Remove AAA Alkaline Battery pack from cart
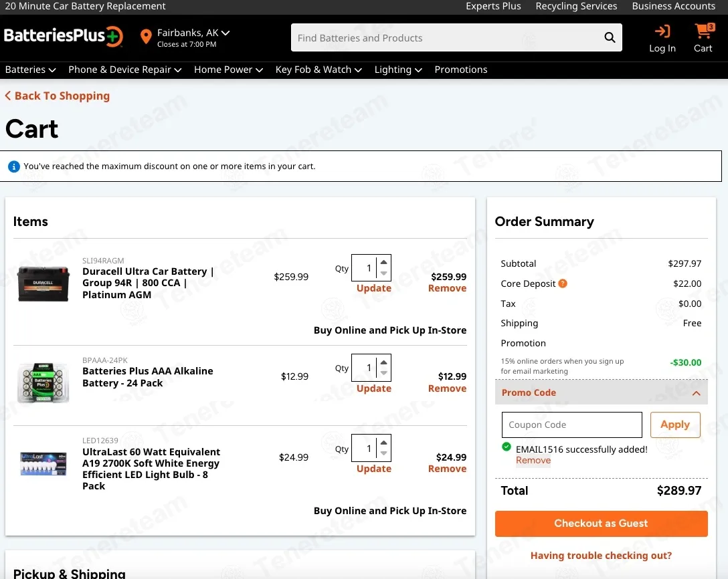 [447, 388]
